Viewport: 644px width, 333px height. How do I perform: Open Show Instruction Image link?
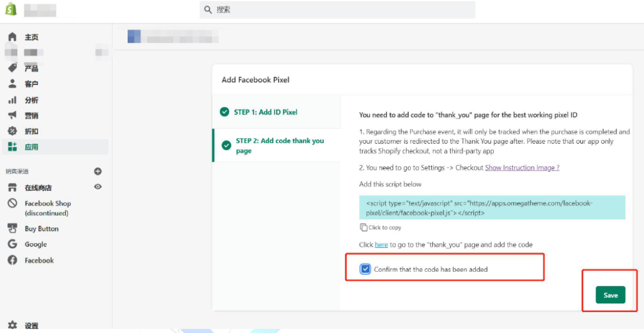522,168
